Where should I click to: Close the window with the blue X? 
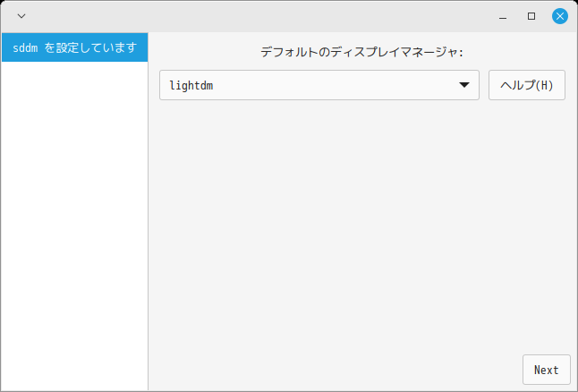pos(560,16)
